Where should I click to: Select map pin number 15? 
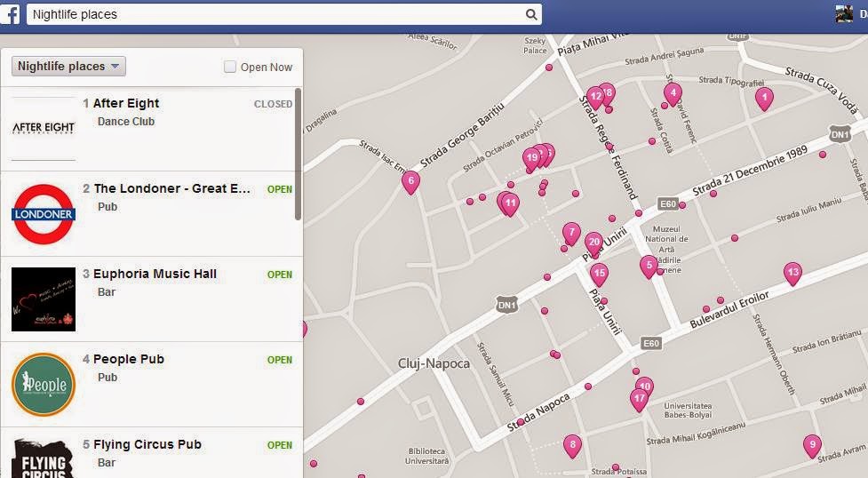click(x=599, y=275)
